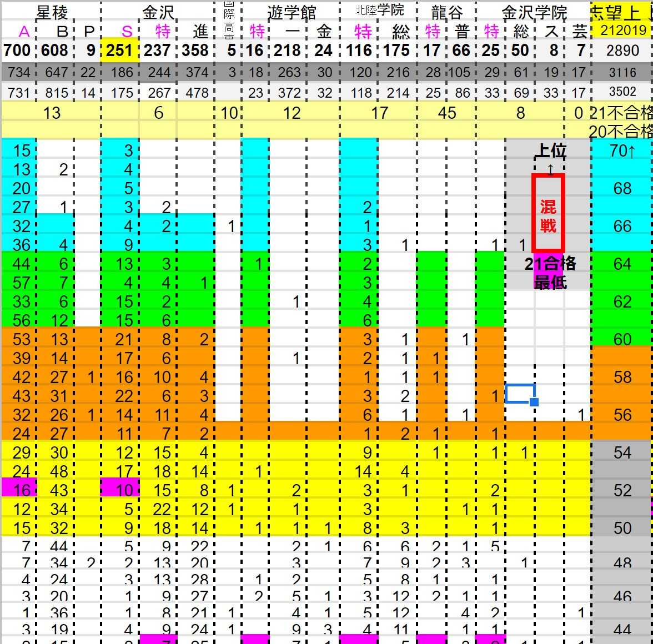Click the magenta S column header
The width and height of the screenshot is (653, 644).
coord(127,32)
